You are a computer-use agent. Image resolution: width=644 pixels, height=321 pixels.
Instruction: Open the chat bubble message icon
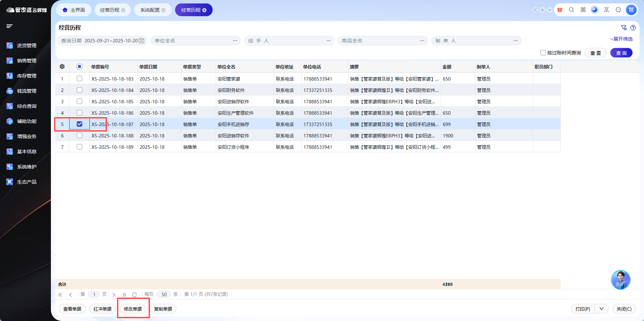[x=618, y=10]
